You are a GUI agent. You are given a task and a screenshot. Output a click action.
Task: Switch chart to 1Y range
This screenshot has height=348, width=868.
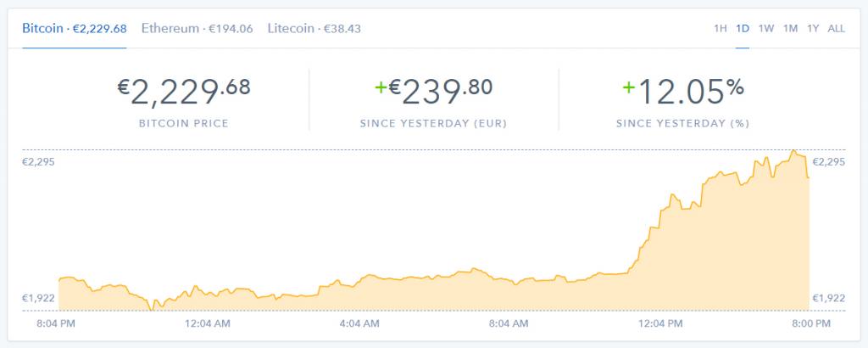(813, 29)
